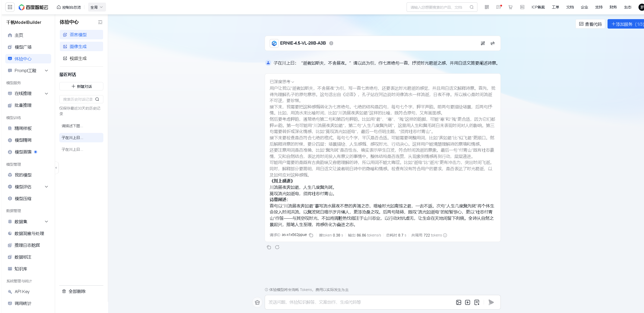
Task: Open model parameter settings sliders icon
Action: [x=483, y=43]
